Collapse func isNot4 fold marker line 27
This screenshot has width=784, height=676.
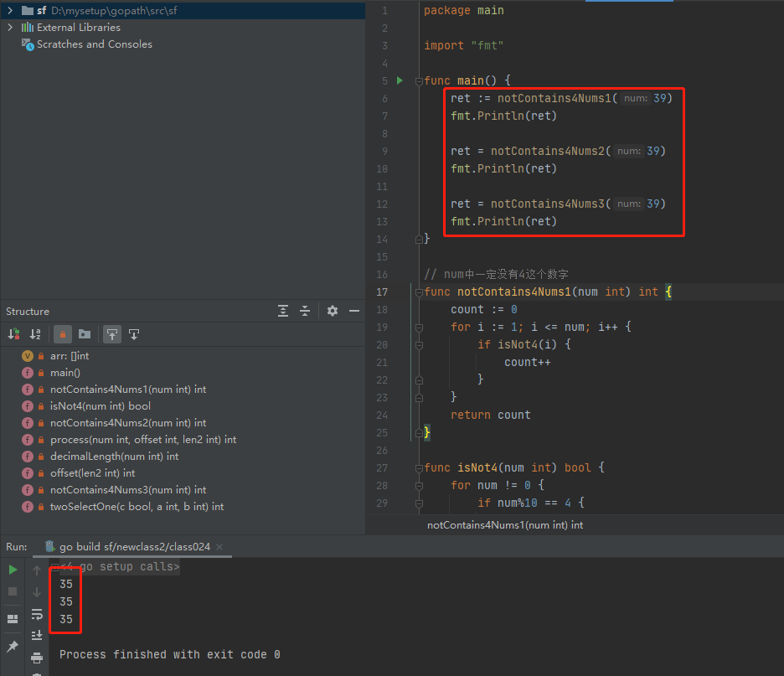(419, 468)
